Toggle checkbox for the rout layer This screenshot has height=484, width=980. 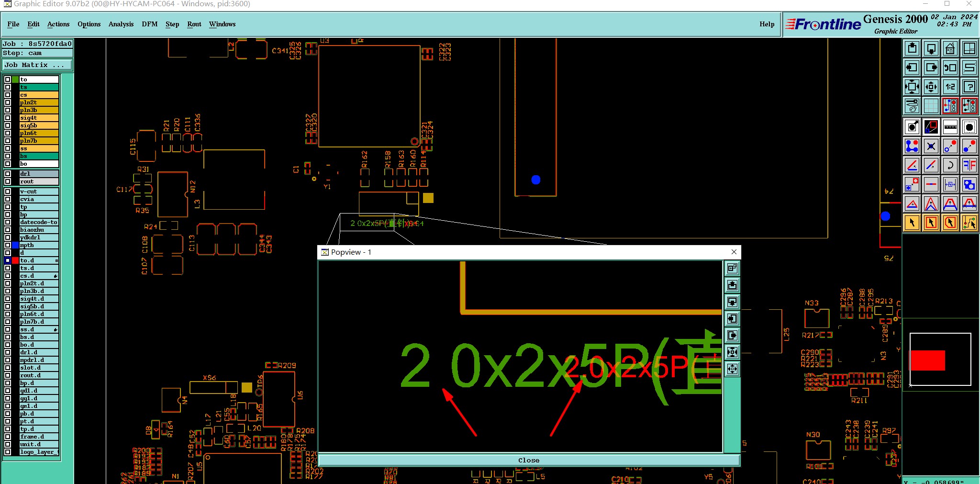tap(8, 181)
